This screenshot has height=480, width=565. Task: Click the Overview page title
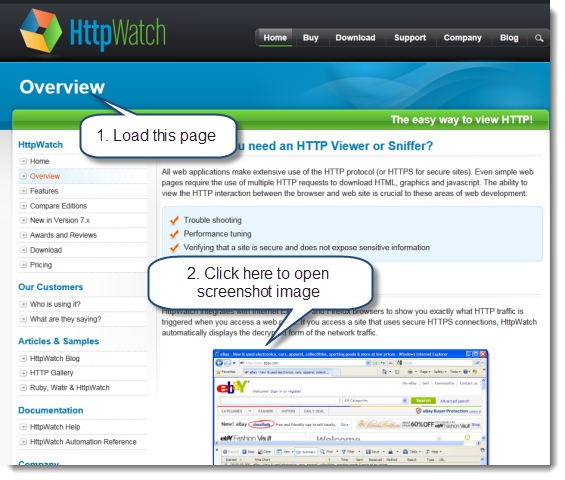(x=62, y=87)
